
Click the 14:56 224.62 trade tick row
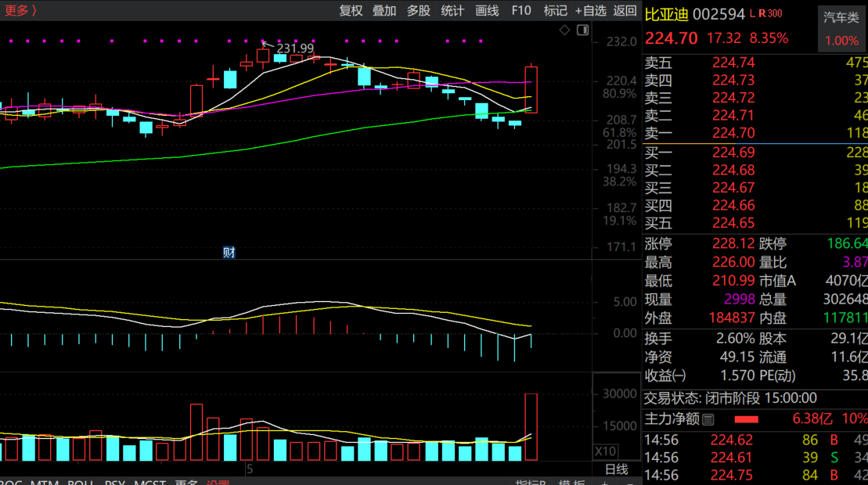755,440
